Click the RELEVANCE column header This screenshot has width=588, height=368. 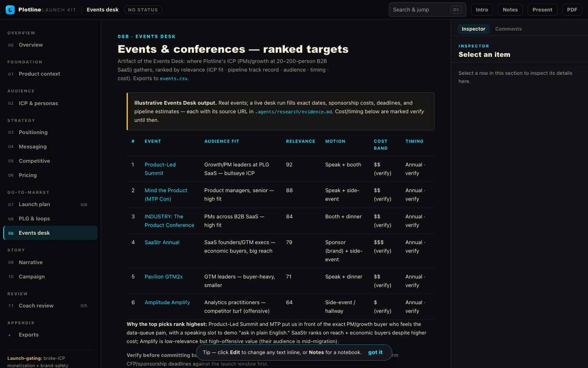[x=301, y=141]
